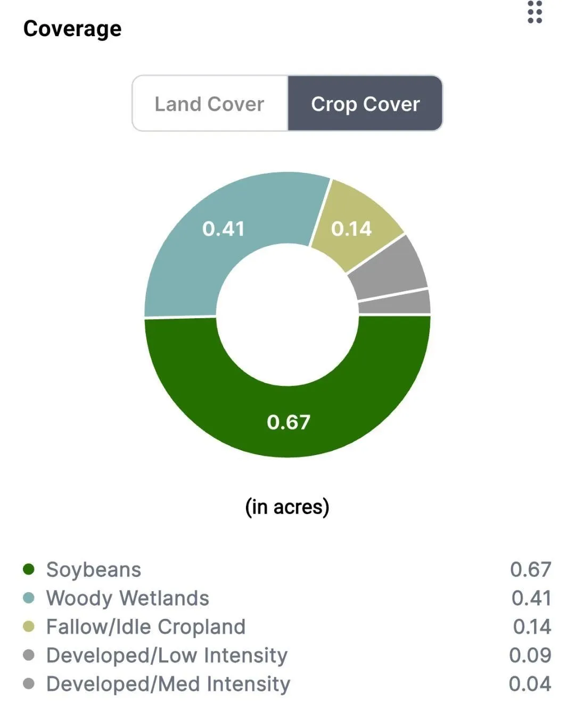Click the 0.67 label inside the donut

tap(288, 422)
